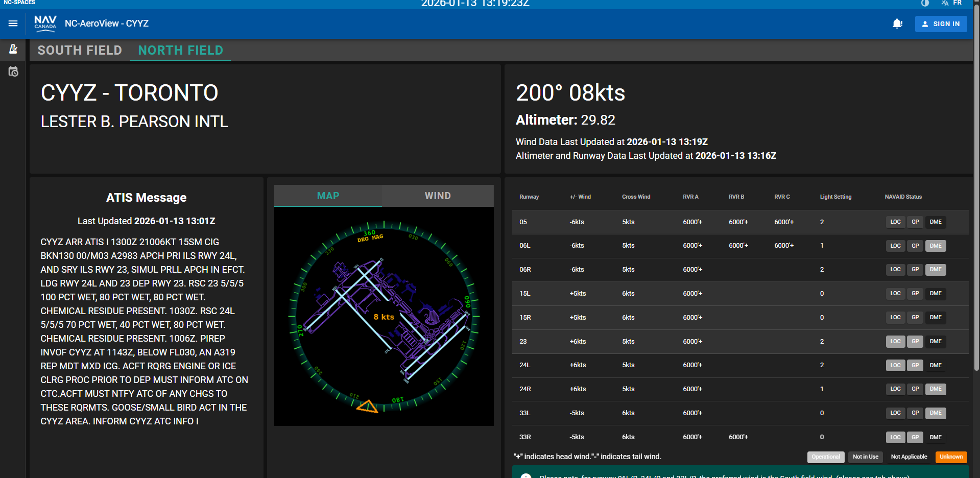980x478 pixels.
Task: Select the windsock sidebar icon
Action: (13, 49)
